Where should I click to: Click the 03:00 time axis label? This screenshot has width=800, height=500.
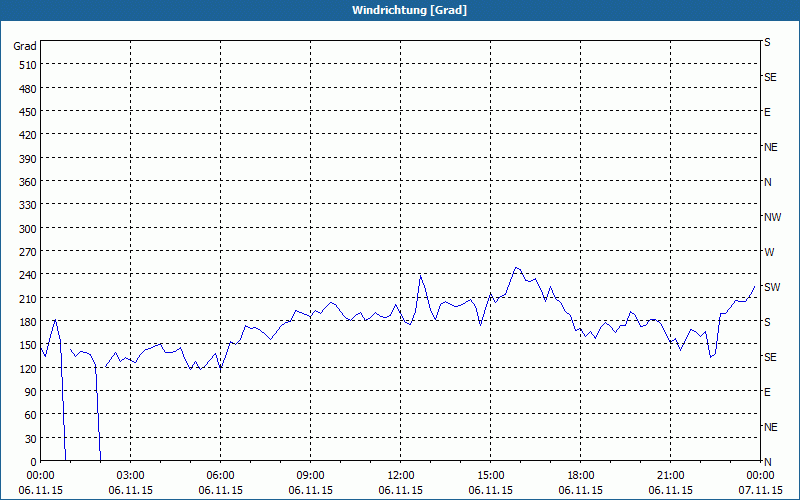131,476
